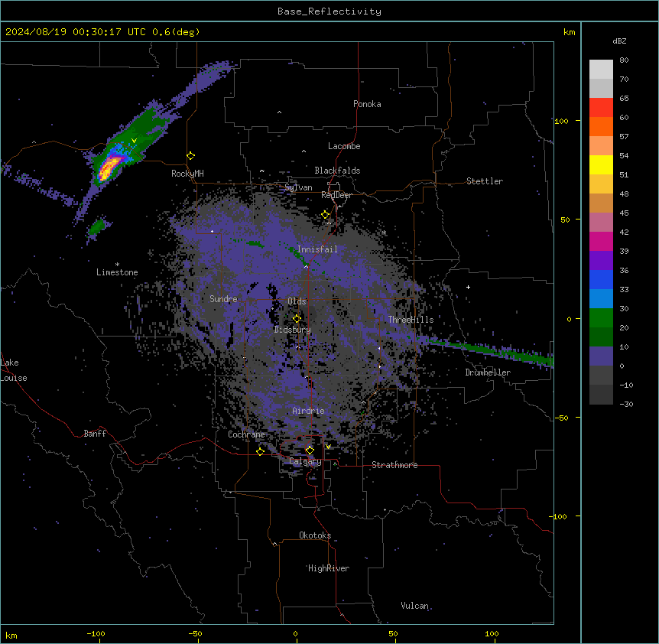Select the white 70-80 dBZ legend swatch
The height and width of the screenshot is (644, 659).
(601, 70)
